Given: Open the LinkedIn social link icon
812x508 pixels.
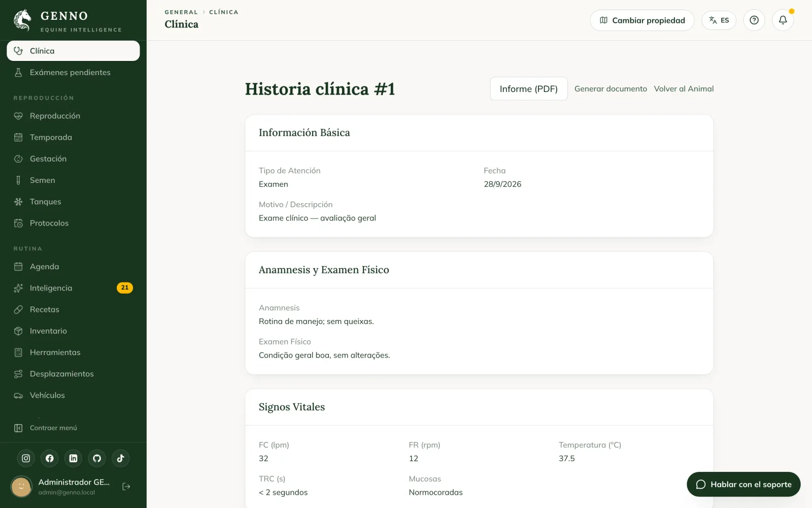Looking at the screenshot, I should point(73,458).
